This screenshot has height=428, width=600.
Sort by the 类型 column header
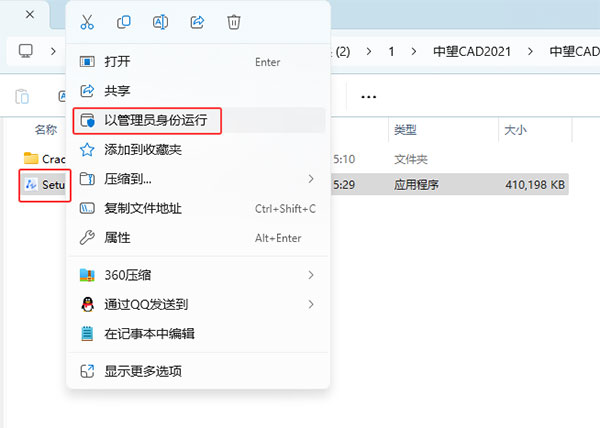pyautogui.click(x=405, y=130)
